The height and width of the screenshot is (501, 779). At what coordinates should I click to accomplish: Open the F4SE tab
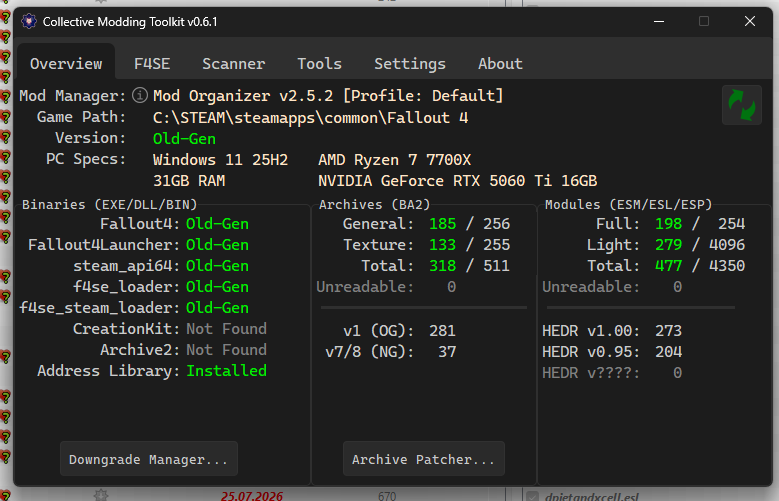point(152,64)
